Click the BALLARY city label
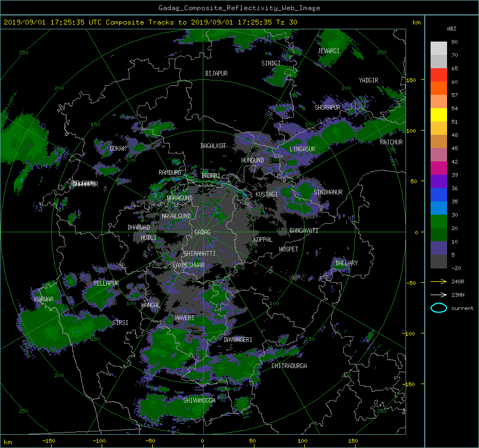479x448 pixels. tap(346, 263)
